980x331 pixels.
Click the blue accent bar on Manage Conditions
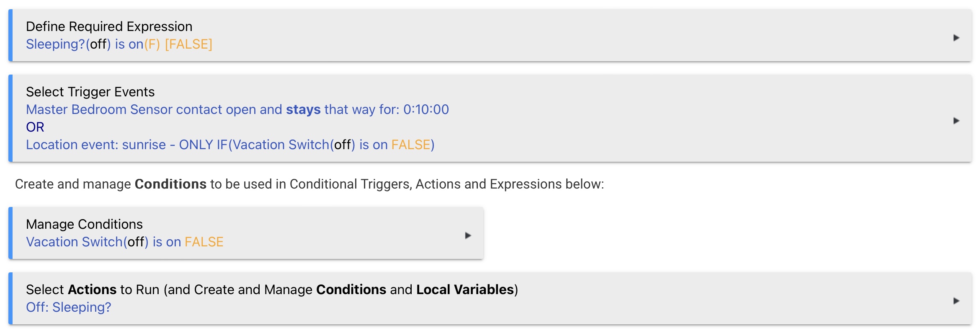pos(10,232)
